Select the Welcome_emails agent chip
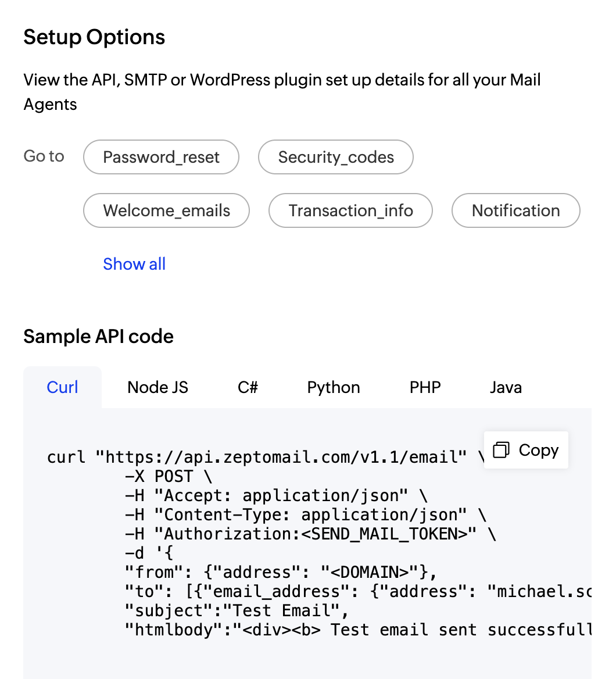The width and height of the screenshot is (616, 679). 167,210
